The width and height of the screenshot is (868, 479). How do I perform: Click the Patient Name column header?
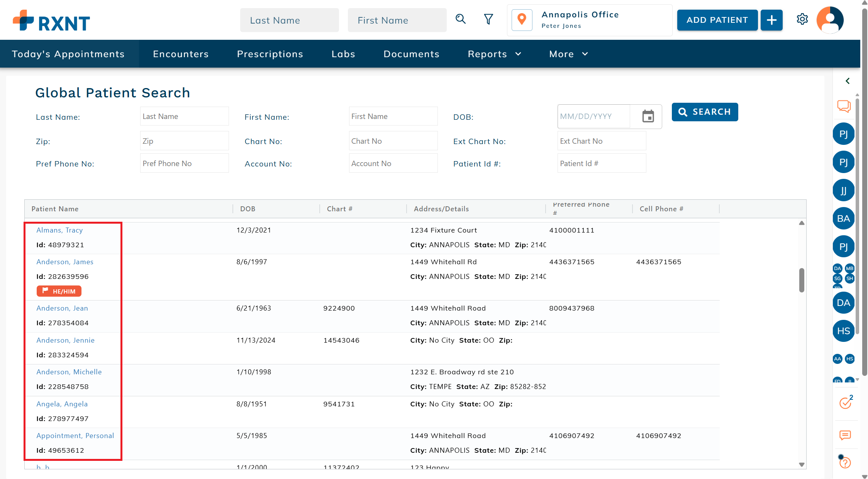pos(55,209)
